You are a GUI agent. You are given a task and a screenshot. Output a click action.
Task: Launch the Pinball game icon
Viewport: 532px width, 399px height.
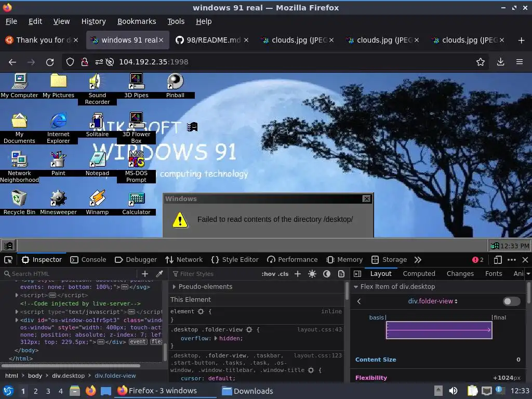tap(175, 86)
